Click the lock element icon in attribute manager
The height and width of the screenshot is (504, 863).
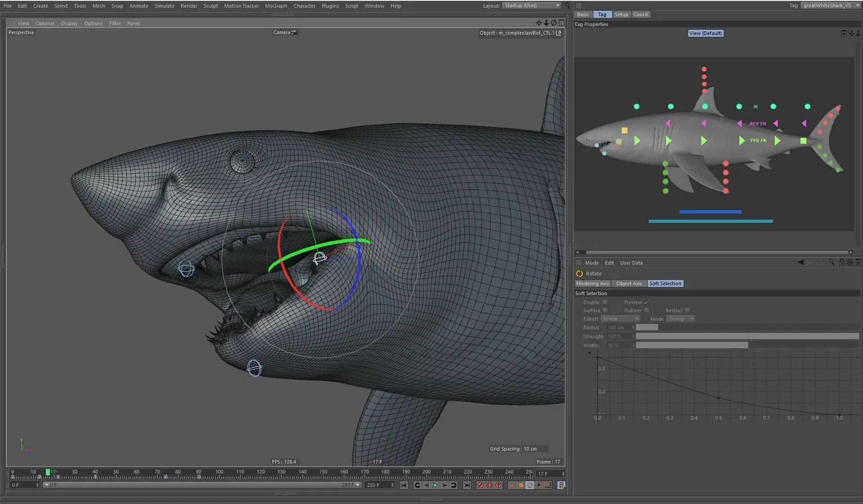click(841, 262)
